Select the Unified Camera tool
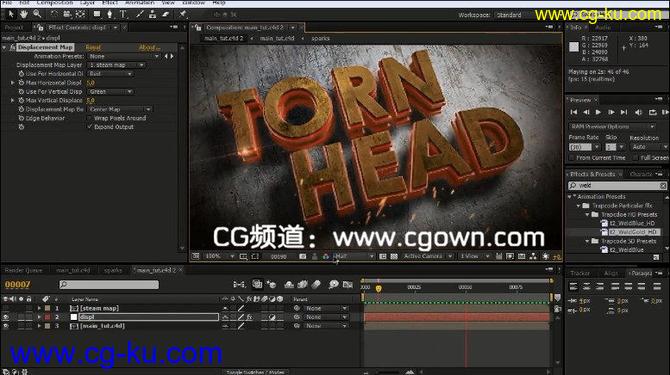Image resolution: width=670 pixels, height=375 pixels. [x=67, y=14]
